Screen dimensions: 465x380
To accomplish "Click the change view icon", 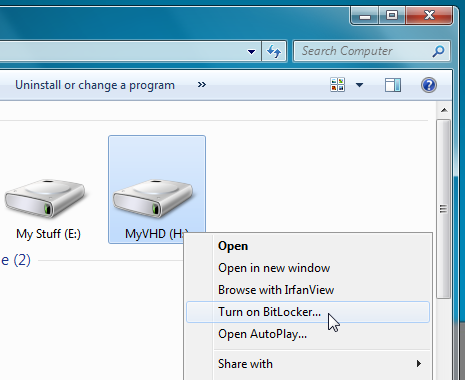I will [337, 85].
